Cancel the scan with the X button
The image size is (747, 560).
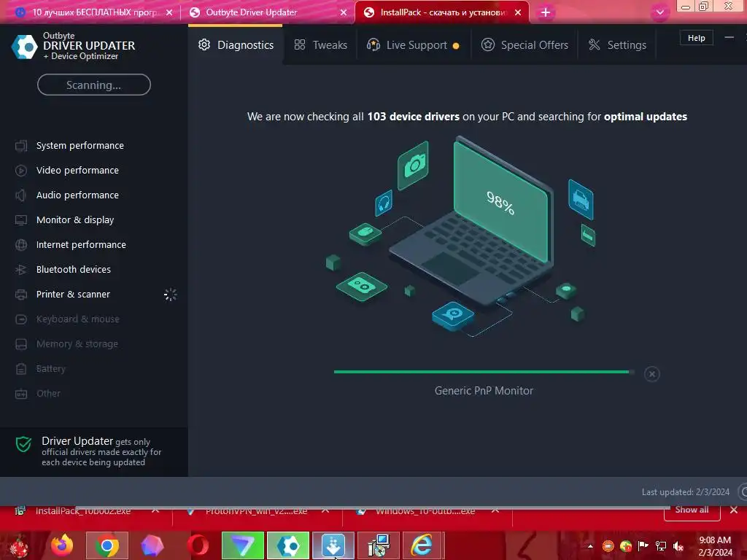pyautogui.click(x=651, y=374)
